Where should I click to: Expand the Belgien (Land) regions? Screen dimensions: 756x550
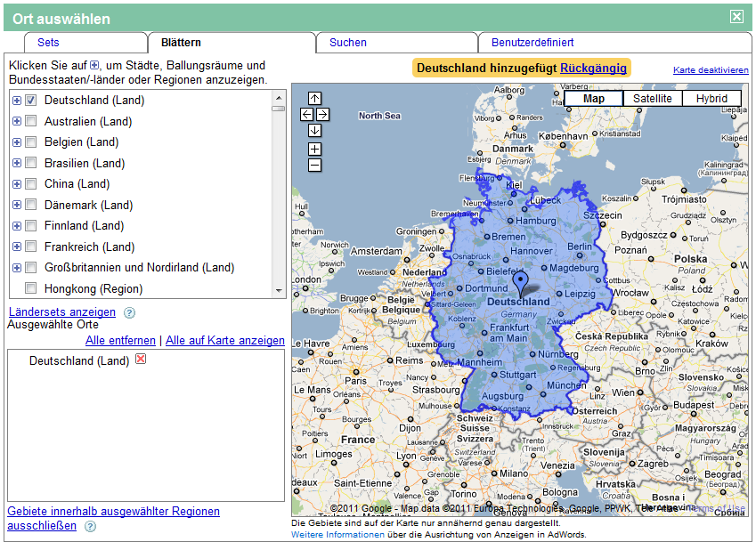(x=17, y=142)
